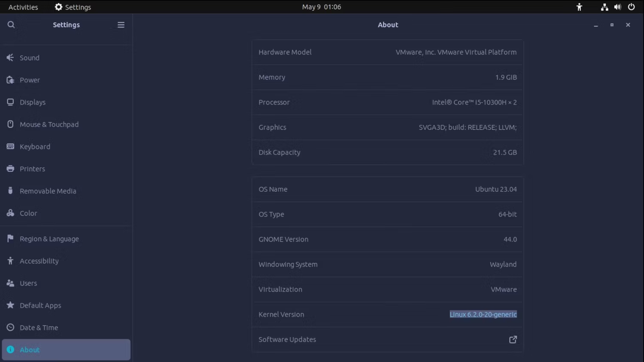This screenshot has height=362, width=644.
Task: Select Displays in the sidebar
Action: point(66,102)
